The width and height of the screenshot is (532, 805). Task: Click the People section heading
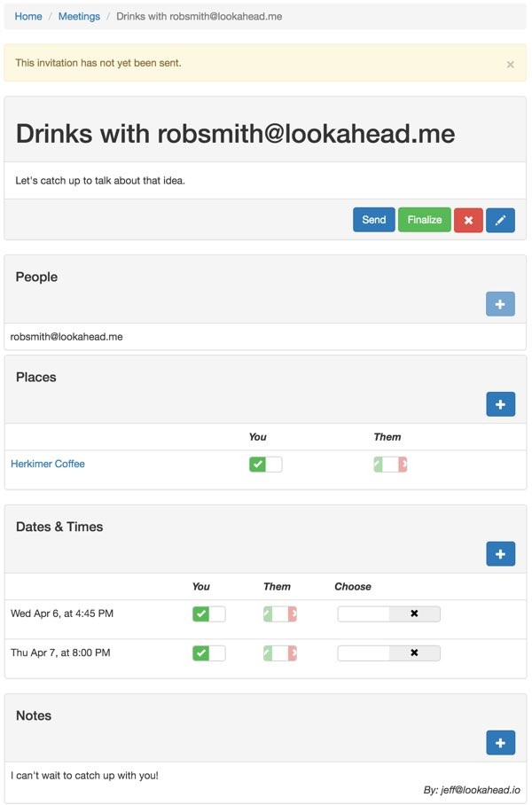(36, 277)
